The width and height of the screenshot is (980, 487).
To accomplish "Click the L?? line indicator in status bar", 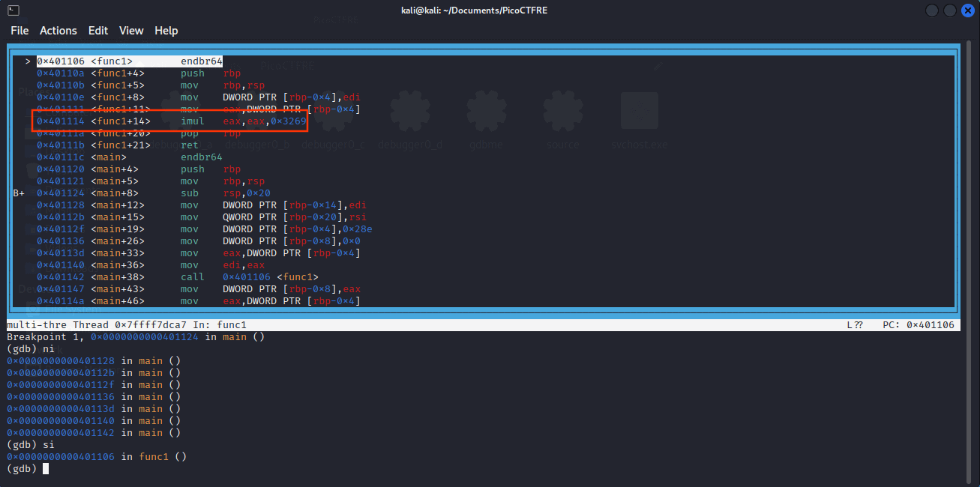I will click(x=853, y=324).
